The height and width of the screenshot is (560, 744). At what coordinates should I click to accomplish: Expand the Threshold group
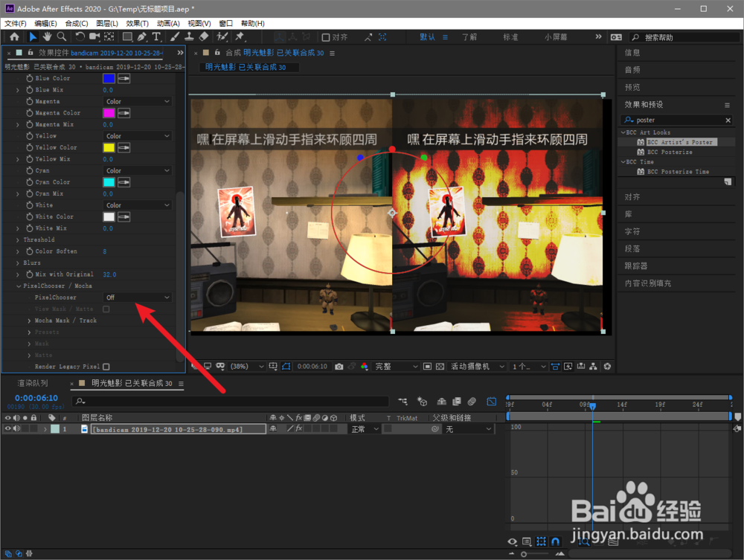(18, 240)
